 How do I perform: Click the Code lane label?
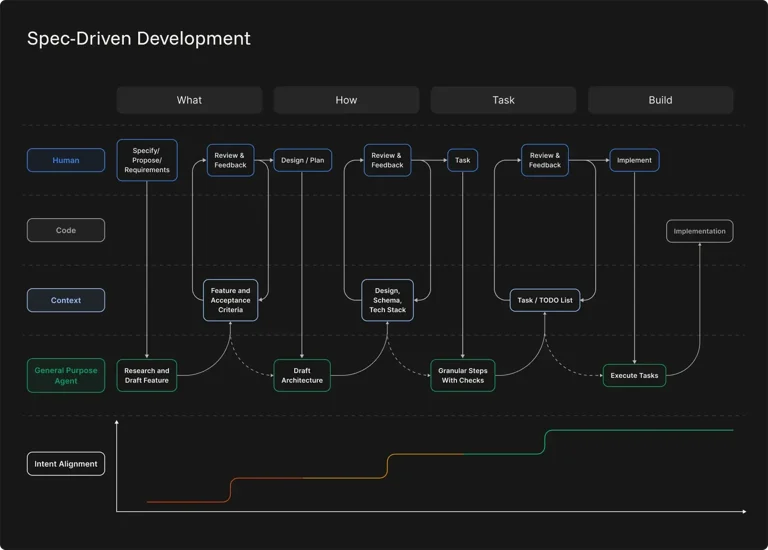pyautogui.click(x=66, y=230)
